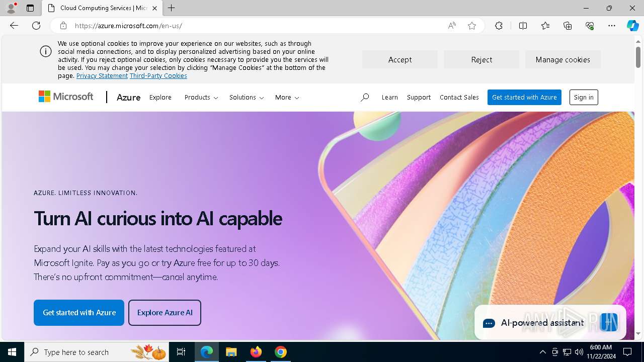Open the Extensions puzzle icon

499,26
